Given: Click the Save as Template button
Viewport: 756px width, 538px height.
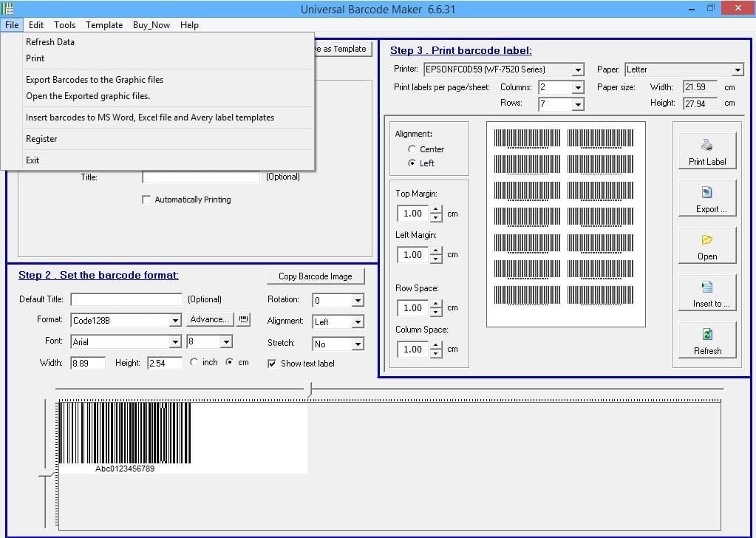Looking at the screenshot, I should click(344, 49).
